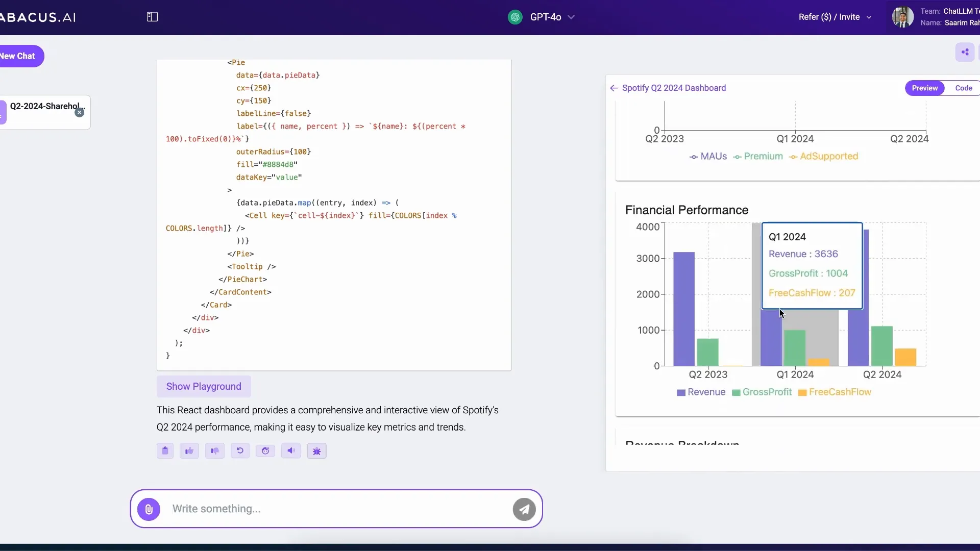The image size is (980, 551).
Task: Toggle the sidebar panel icon
Action: 152,17
